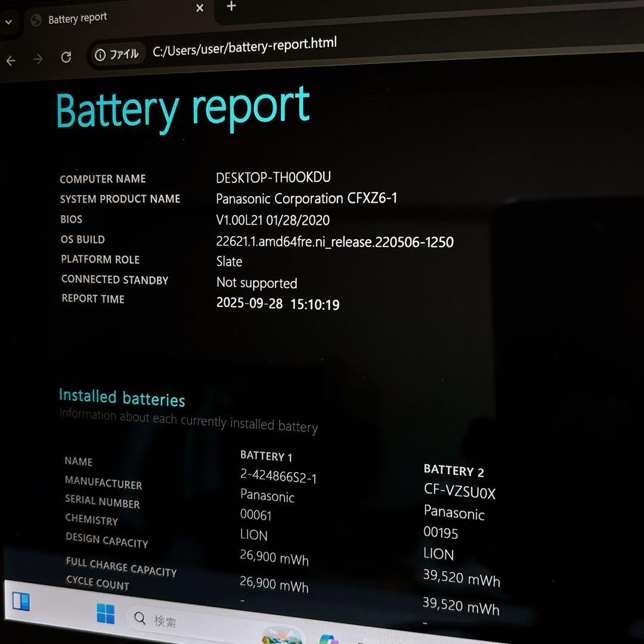Click the forward navigation arrow

tap(38, 59)
